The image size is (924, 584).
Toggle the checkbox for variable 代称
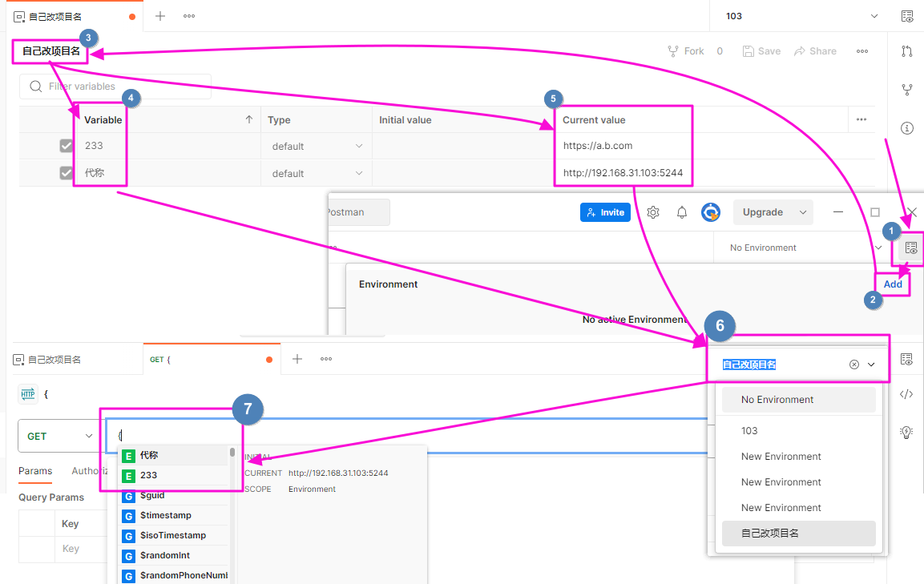tap(67, 173)
